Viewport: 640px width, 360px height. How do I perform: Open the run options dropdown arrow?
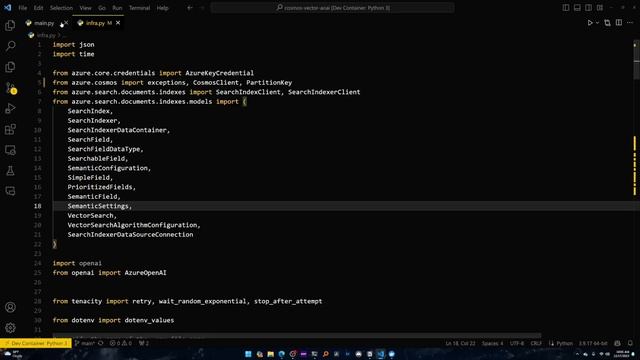[x=597, y=23]
